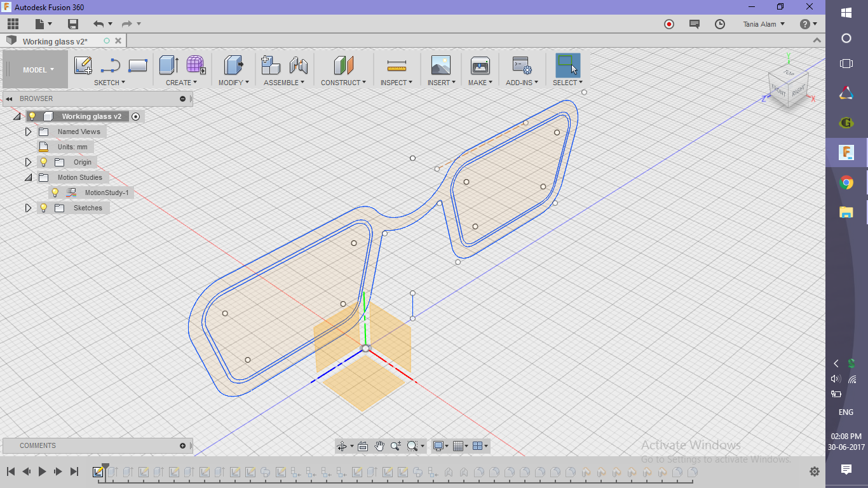Viewport: 868px width, 488px height.
Task: Jump to beginning of timeline
Action: click(11, 471)
